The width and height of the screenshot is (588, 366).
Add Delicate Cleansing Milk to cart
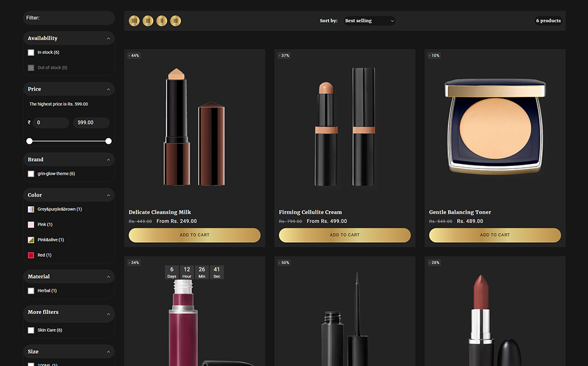[x=194, y=235]
